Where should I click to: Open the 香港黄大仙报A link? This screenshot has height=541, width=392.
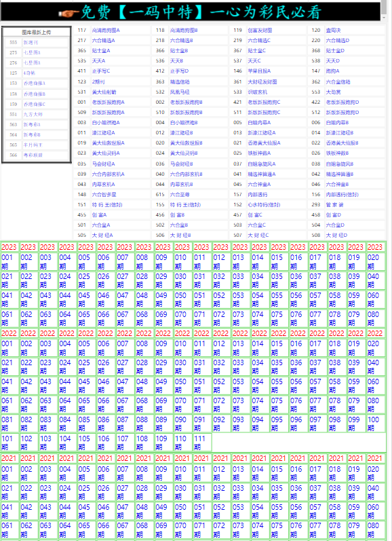coord(264,143)
